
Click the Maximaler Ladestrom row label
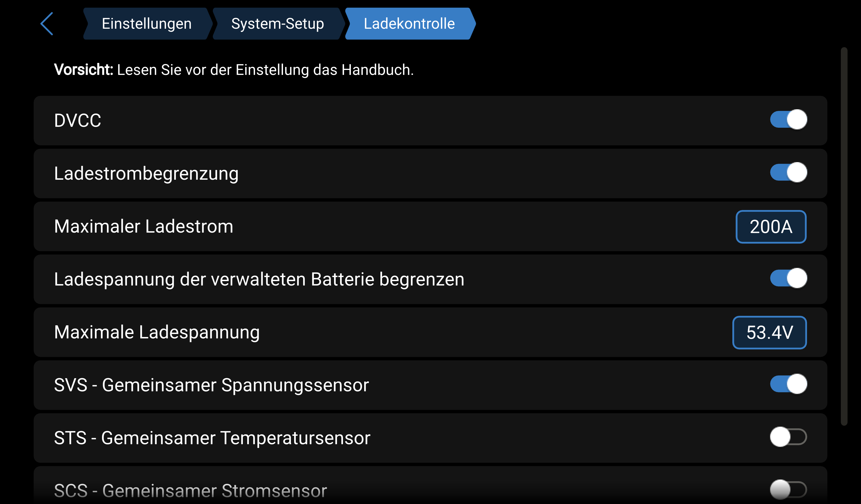[x=144, y=226]
